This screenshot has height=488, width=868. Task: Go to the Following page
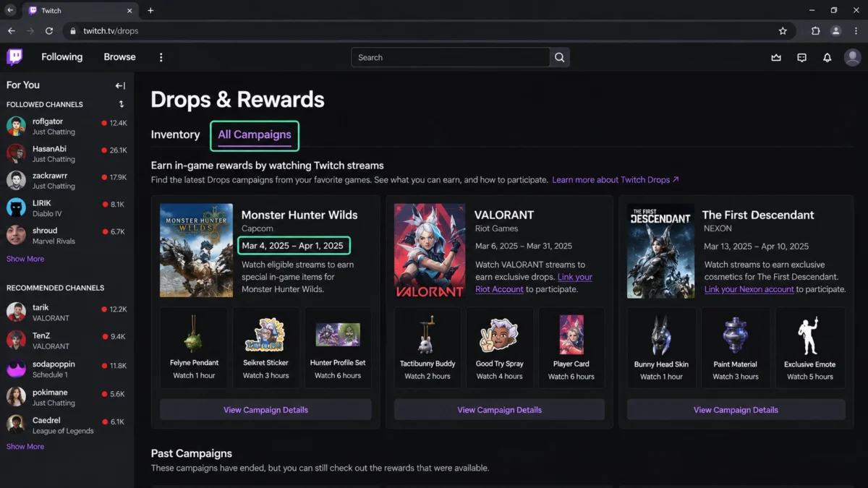61,57
